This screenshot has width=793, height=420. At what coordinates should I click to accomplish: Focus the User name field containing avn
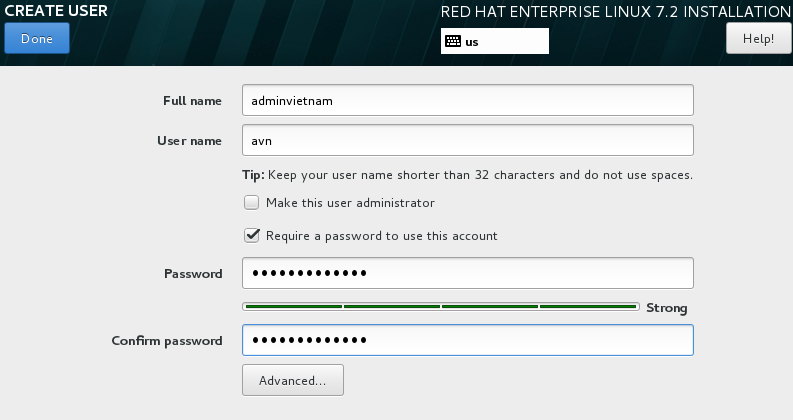pos(468,140)
